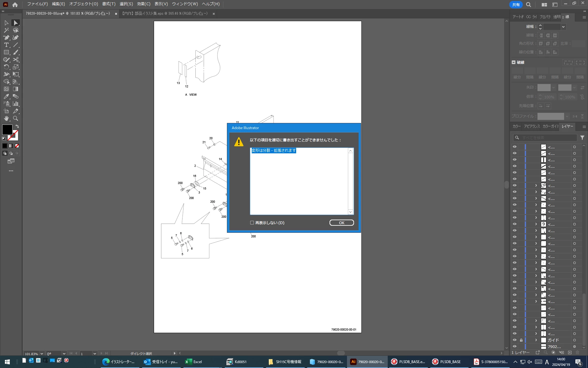The image size is (588, 368).
Task: Select the Rotate tool
Action: click(6, 67)
